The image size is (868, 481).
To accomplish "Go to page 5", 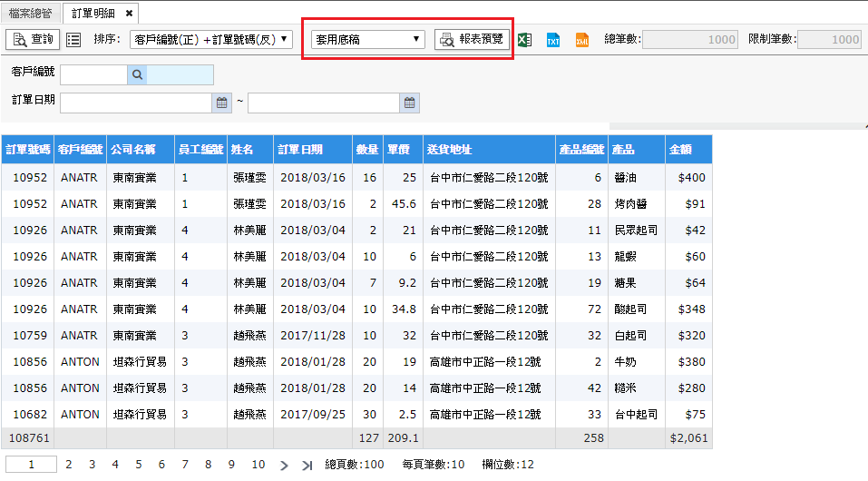I will 139,465.
